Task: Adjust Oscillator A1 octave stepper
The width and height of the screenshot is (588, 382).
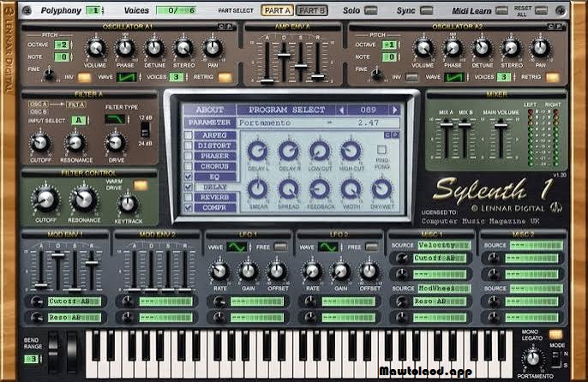Action: (x=71, y=45)
